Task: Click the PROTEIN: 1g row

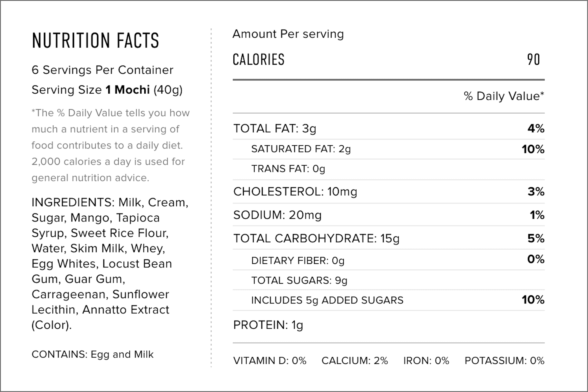Action: (x=388, y=325)
